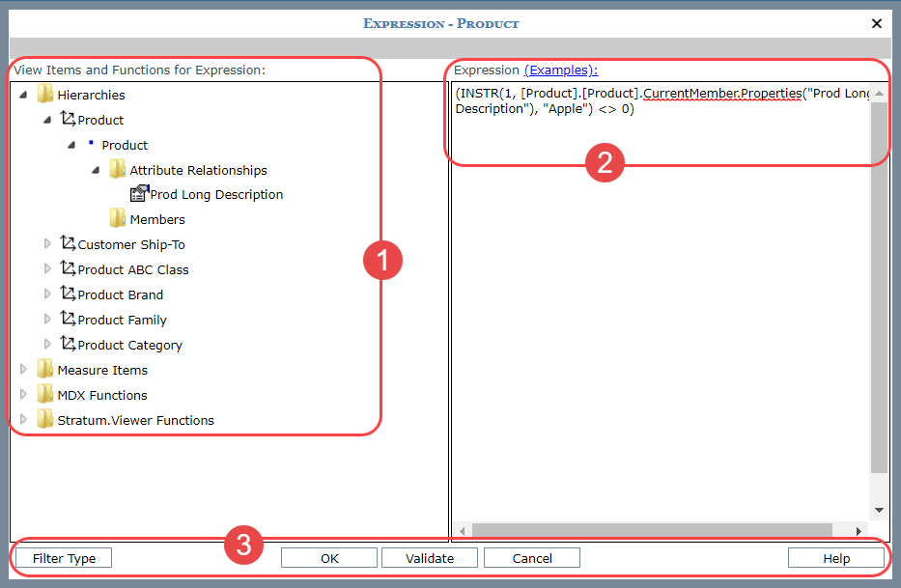Viewport: 901px width, 588px height.
Task: Open the Examples link
Action: click(560, 70)
